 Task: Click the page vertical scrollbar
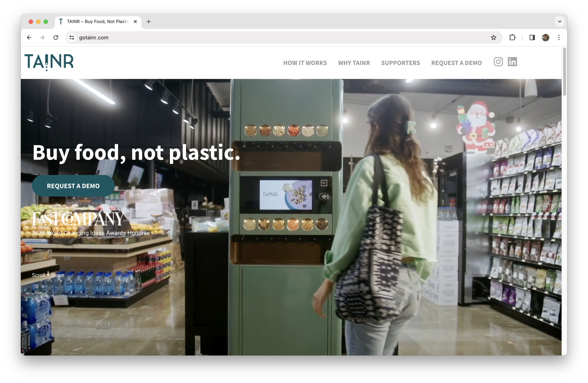click(x=564, y=72)
